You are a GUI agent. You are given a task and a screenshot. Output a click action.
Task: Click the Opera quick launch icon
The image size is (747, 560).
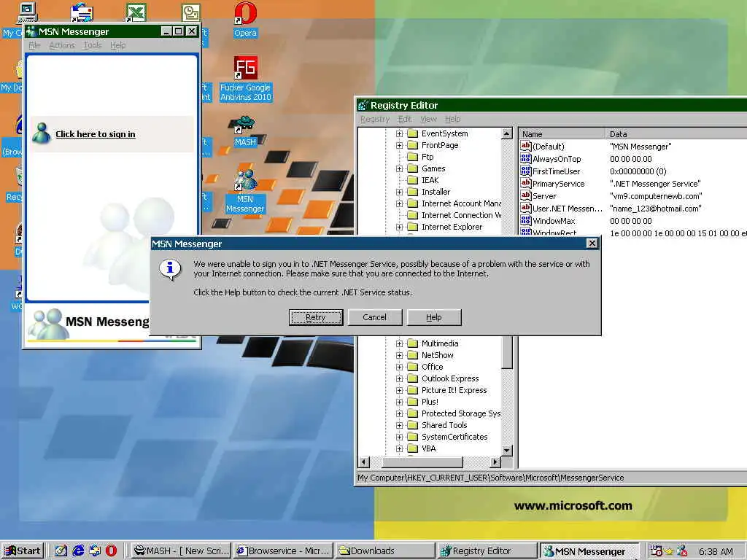click(111, 551)
